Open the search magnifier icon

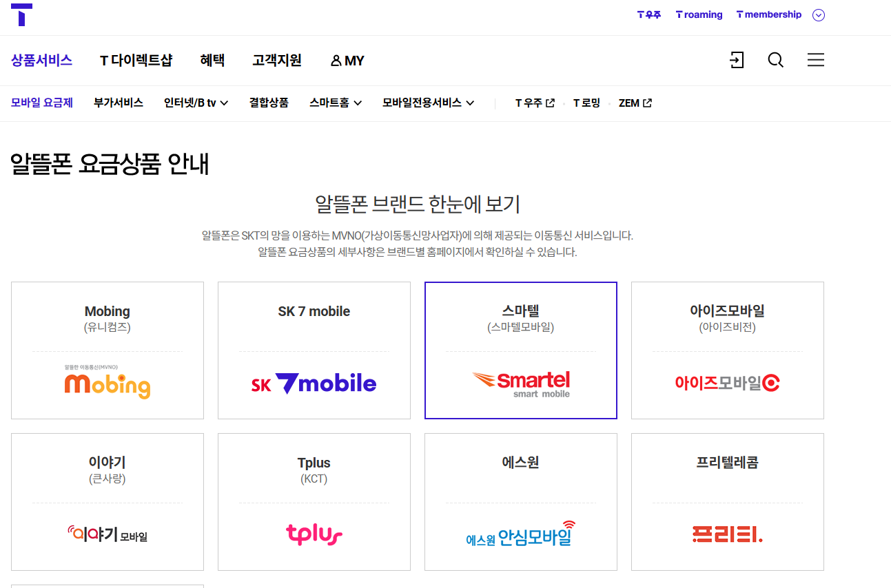pyautogui.click(x=776, y=60)
